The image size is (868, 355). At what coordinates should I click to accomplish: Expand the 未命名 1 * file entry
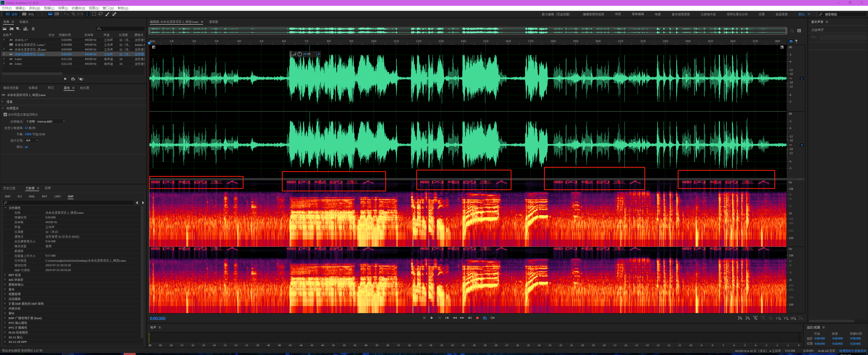(4, 40)
